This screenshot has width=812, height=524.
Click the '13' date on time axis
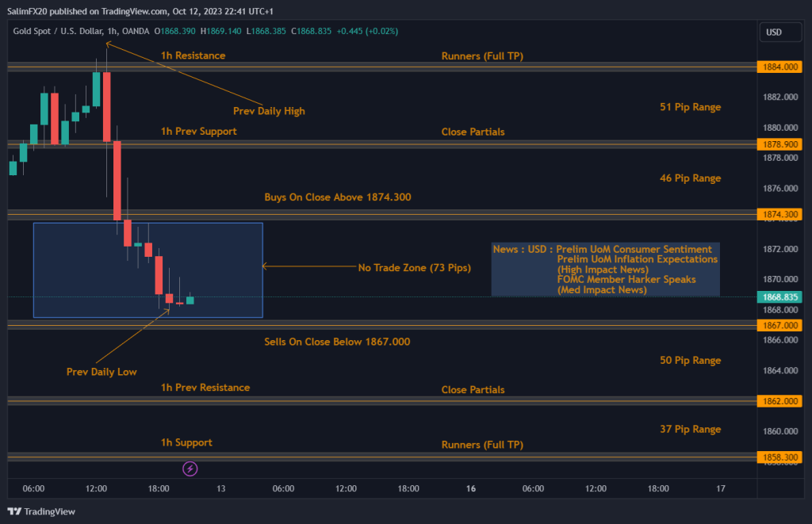tap(221, 488)
